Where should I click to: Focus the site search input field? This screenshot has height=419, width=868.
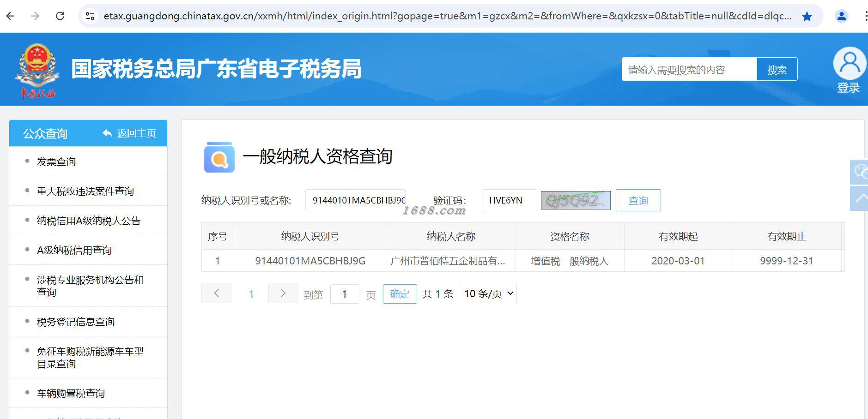pyautogui.click(x=689, y=69)
